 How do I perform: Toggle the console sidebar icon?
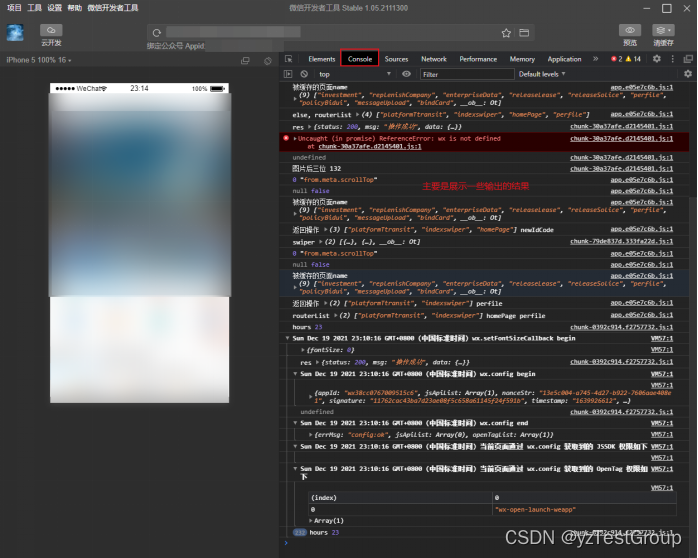288,74
